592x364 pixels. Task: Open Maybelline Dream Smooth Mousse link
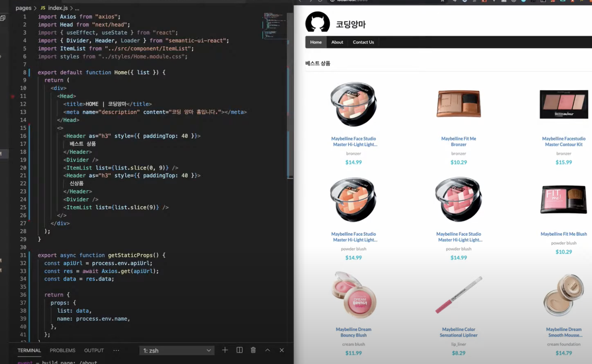point(564,332)
